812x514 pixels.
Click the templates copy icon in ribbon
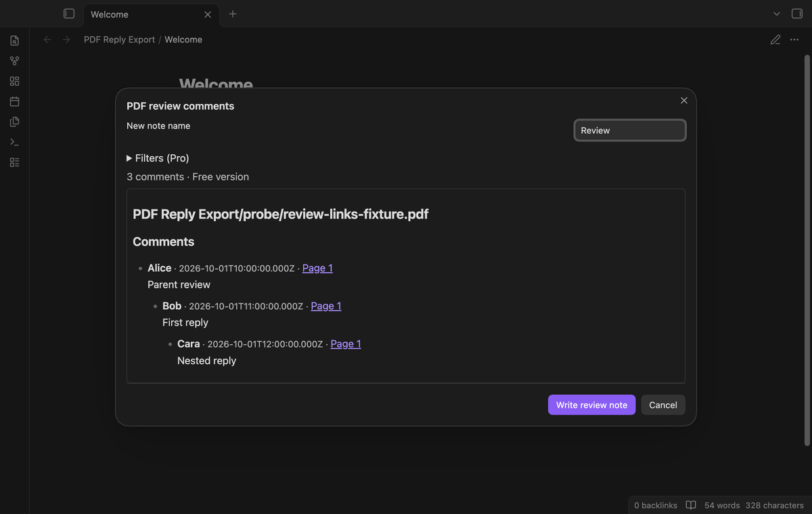(14, 122)
